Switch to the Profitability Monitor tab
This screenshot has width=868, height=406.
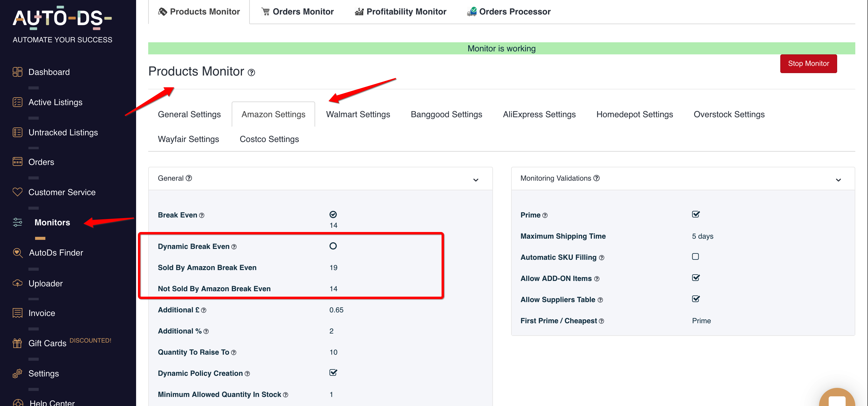400,12
